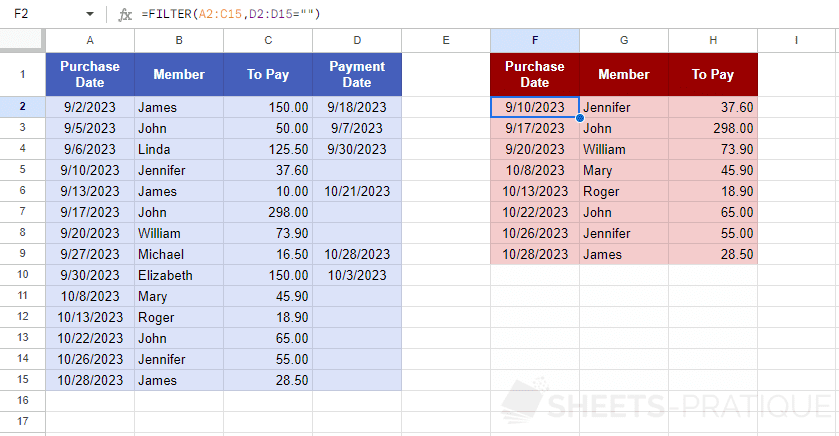Select the cell containing Linda
The height and width of the screenshot is (436, 839).
pos(179,149)
